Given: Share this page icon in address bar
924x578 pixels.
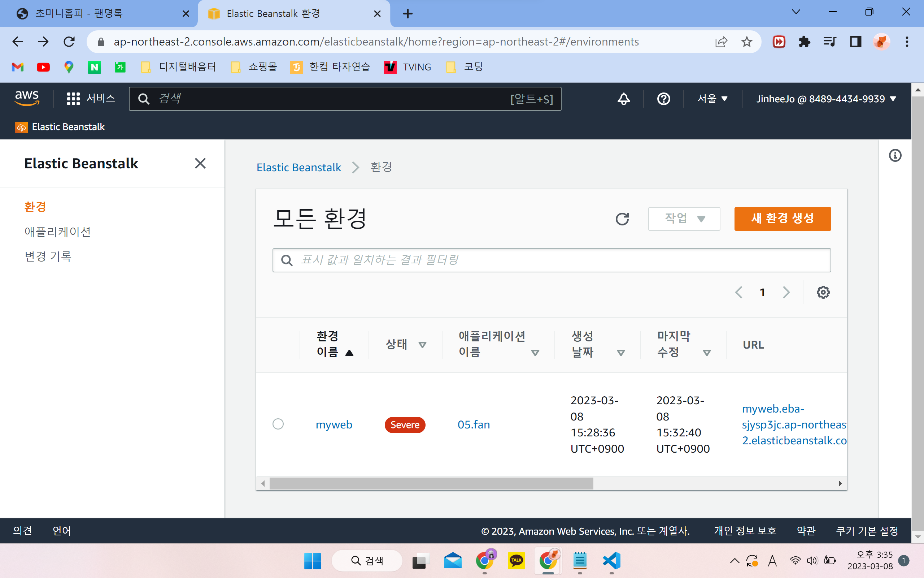Looking at the screenshot, I should click(x=721, y=42).
